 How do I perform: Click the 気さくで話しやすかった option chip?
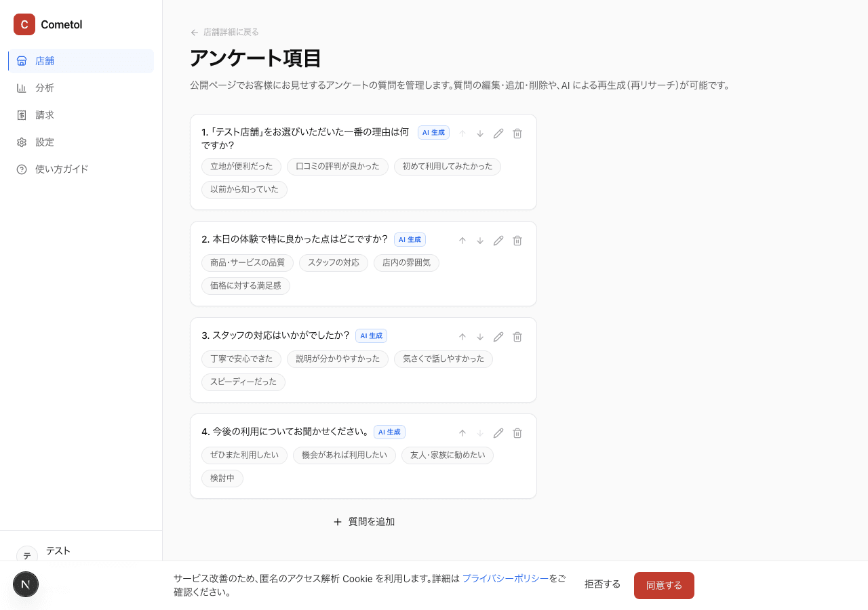[443, 359]
